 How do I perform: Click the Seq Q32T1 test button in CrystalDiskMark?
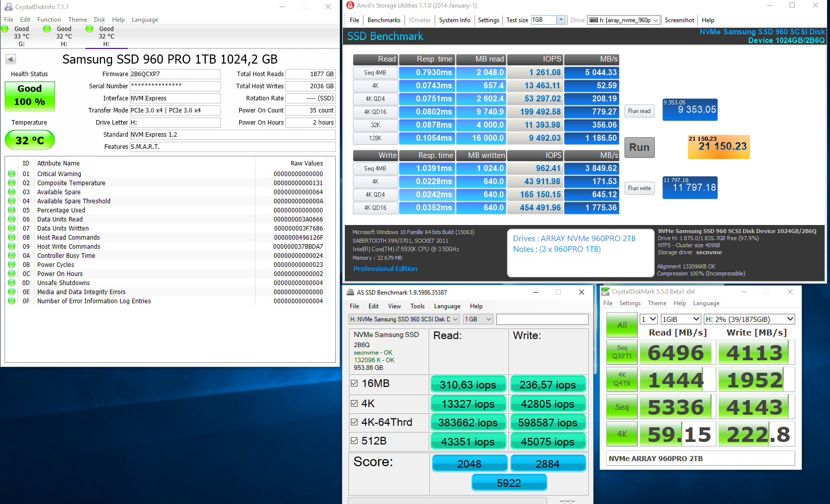point(622,352)
